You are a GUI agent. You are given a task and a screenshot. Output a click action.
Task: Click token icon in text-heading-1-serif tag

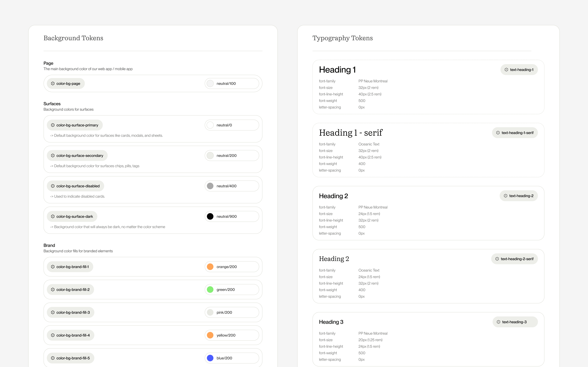(498, 133)
